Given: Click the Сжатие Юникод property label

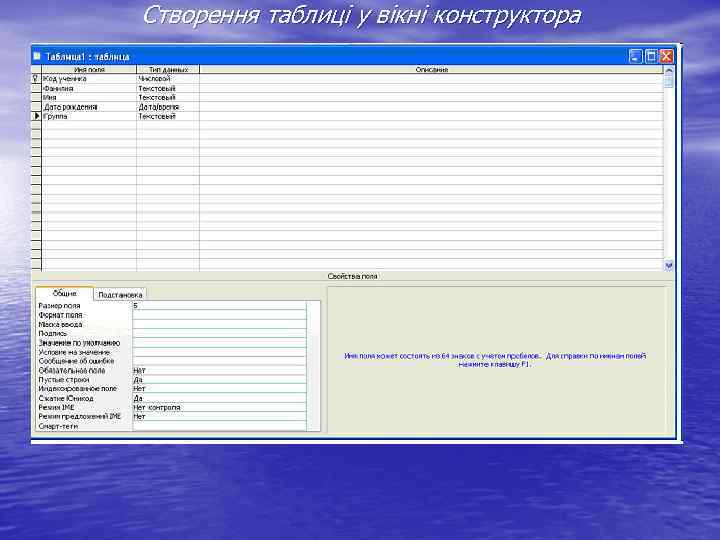Looking at the screenshot, I should point(66,398).
